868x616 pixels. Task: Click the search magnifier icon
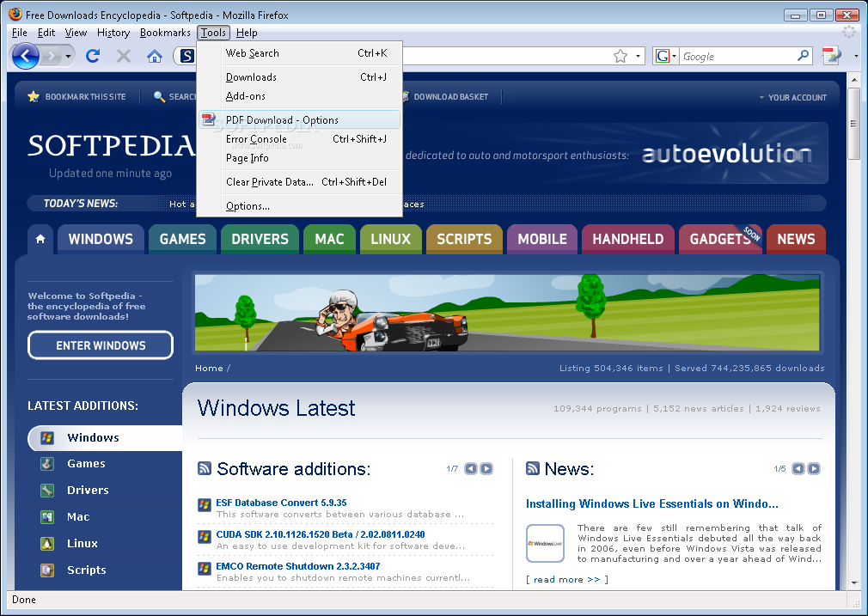803,55
